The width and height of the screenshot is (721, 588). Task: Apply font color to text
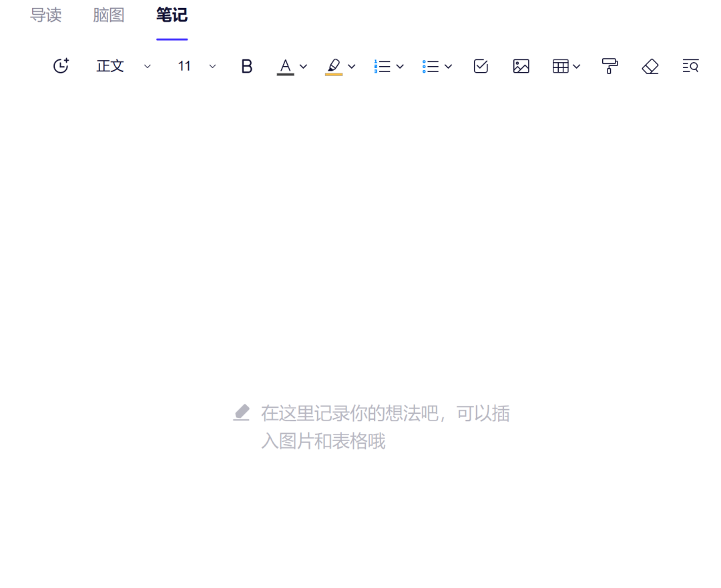pyautogui.click(x=285, y=66)
